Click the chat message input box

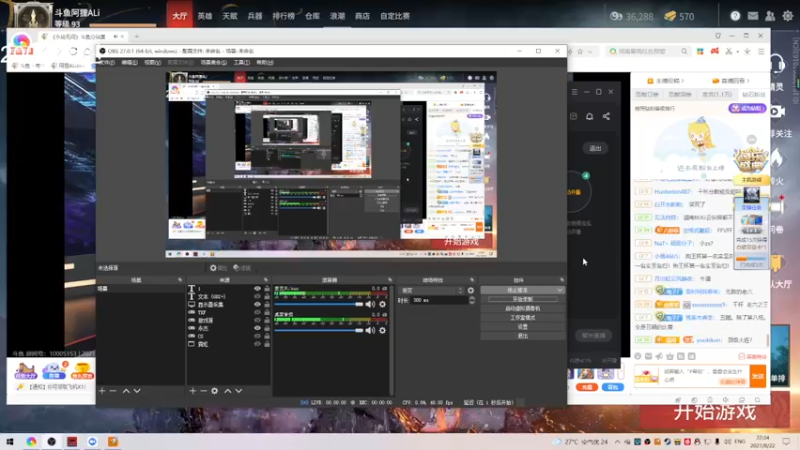click(x=706, y=376)
